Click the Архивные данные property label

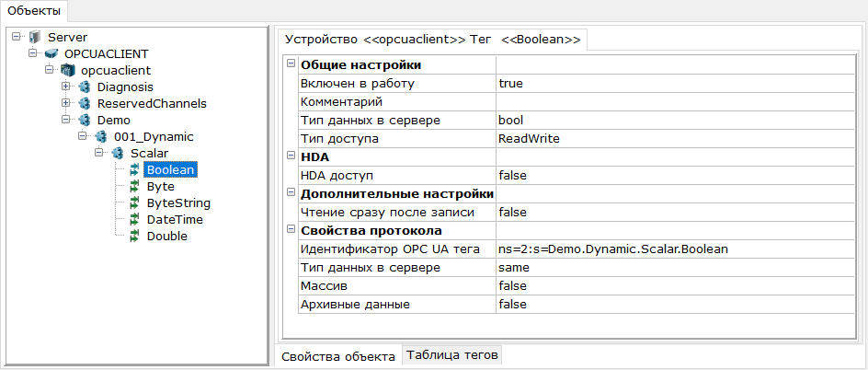click(355, 304)
